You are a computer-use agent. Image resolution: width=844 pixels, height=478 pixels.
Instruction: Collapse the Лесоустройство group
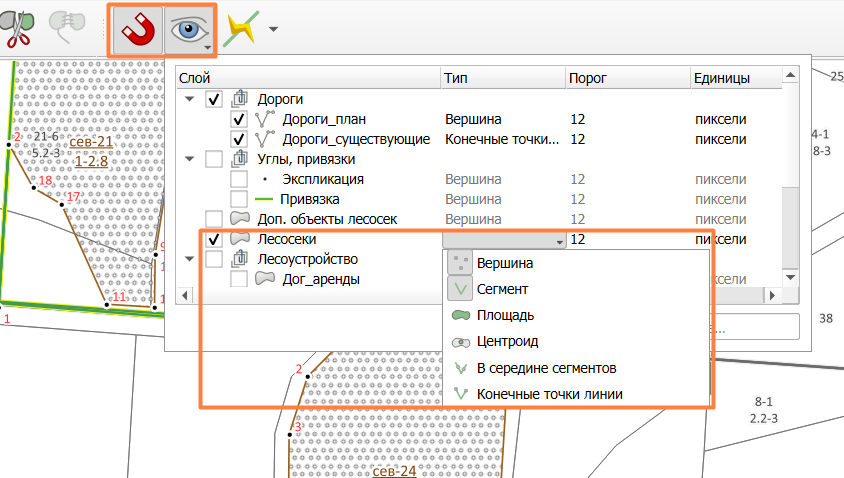pos(189,259)
